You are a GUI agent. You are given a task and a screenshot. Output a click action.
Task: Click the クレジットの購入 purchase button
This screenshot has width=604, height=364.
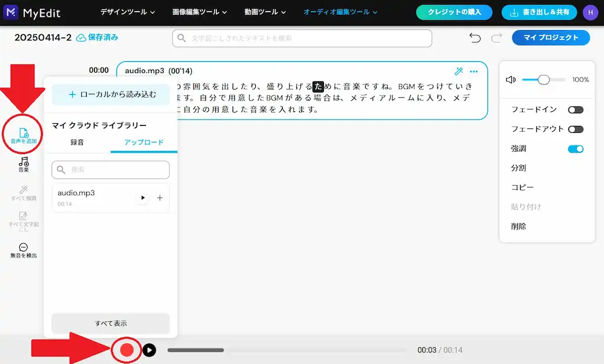pyautogui.click(x=454, y=12)
